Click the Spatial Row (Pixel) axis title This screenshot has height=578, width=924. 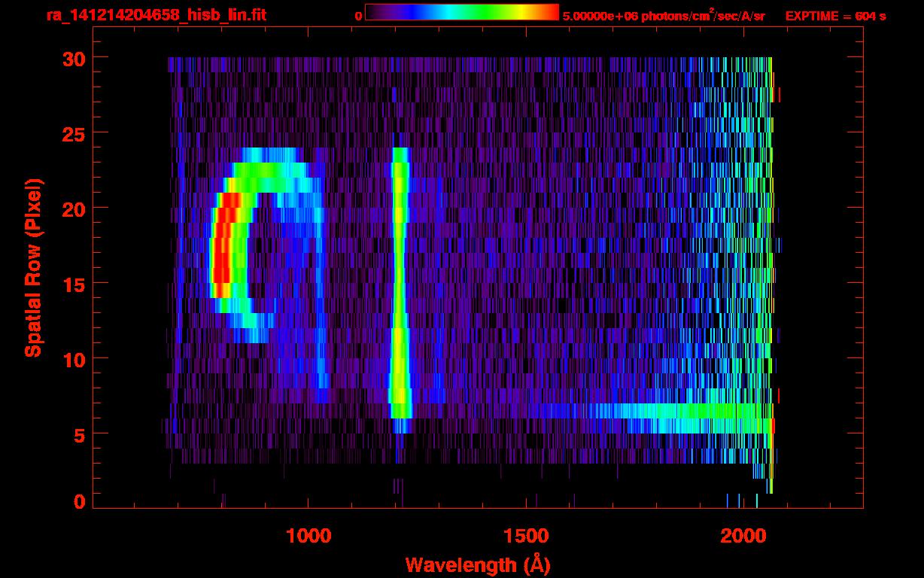33,267
